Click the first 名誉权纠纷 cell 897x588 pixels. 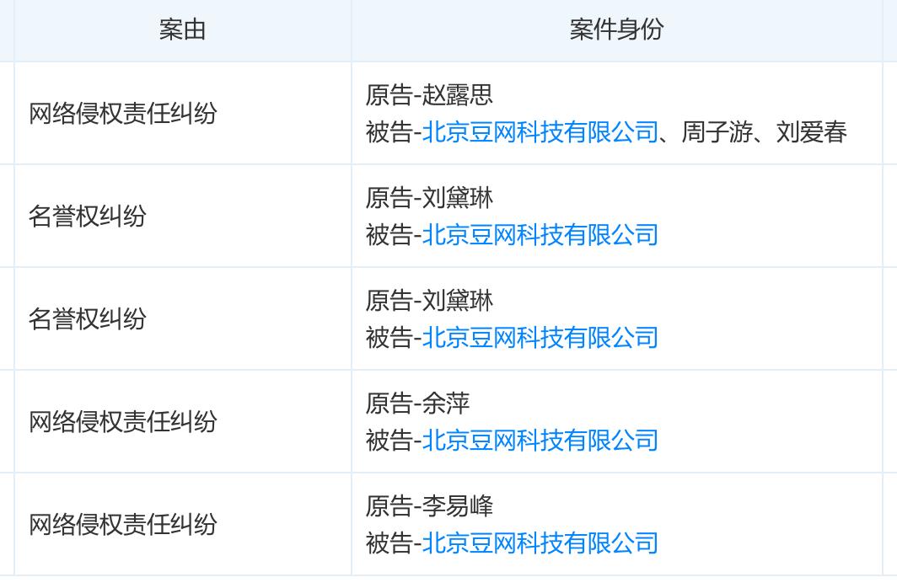[x=88, y=216]
